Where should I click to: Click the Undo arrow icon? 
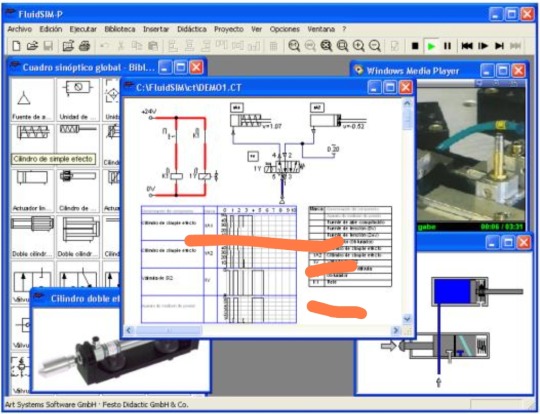coord(104,45)
